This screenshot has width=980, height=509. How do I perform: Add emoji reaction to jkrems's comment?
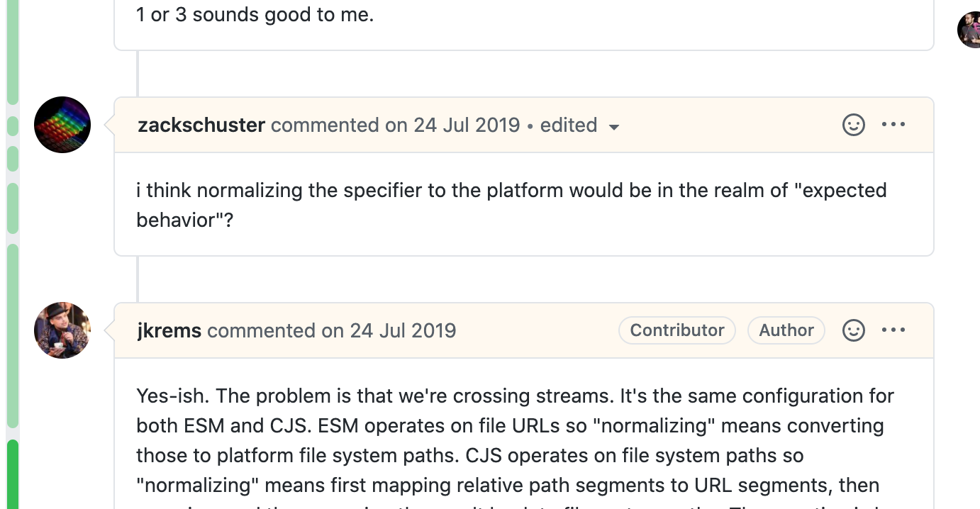tap(853, 331)
